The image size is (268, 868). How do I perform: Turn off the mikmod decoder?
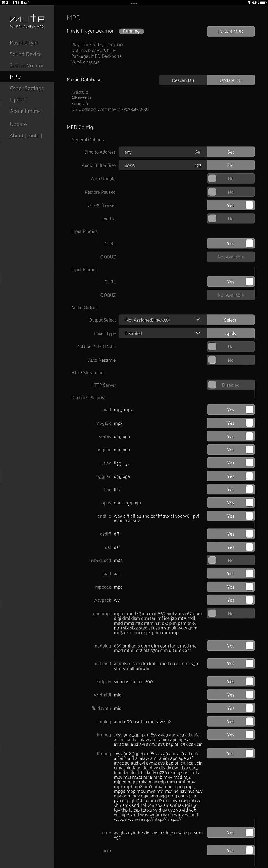coord(231,663)
